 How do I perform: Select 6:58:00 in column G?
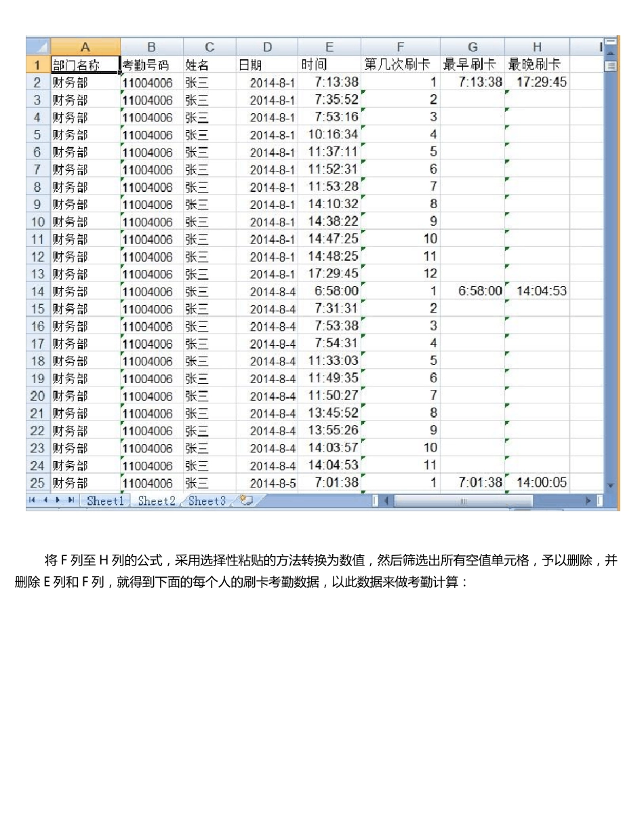[x=472, y=292]
